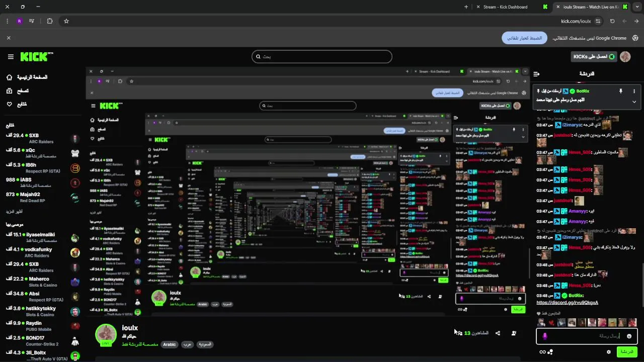
Task: Open Raydin channel in the page sidebar
Action: (x=43, y=326)
